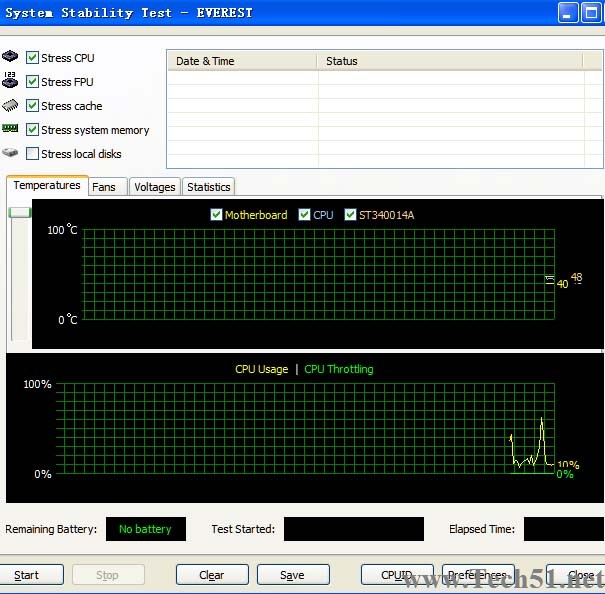Hide the Motherboard temperature graph line

click(x=217, y=215)
